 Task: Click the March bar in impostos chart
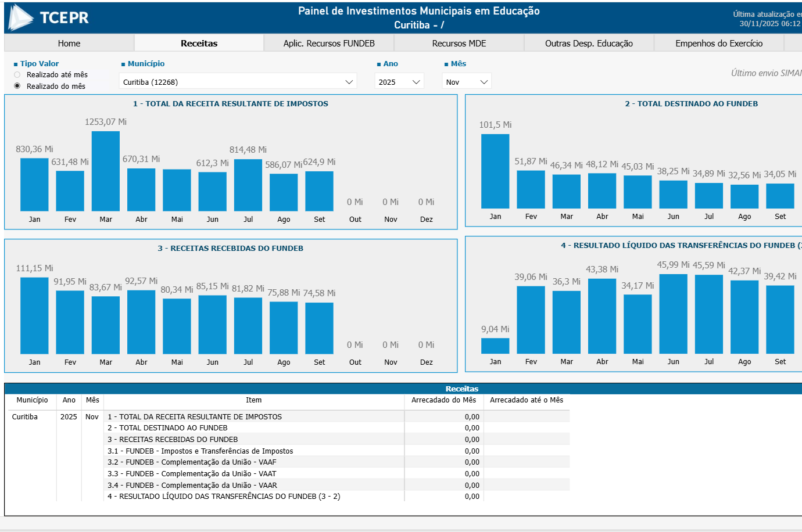[x=106, y=171]
